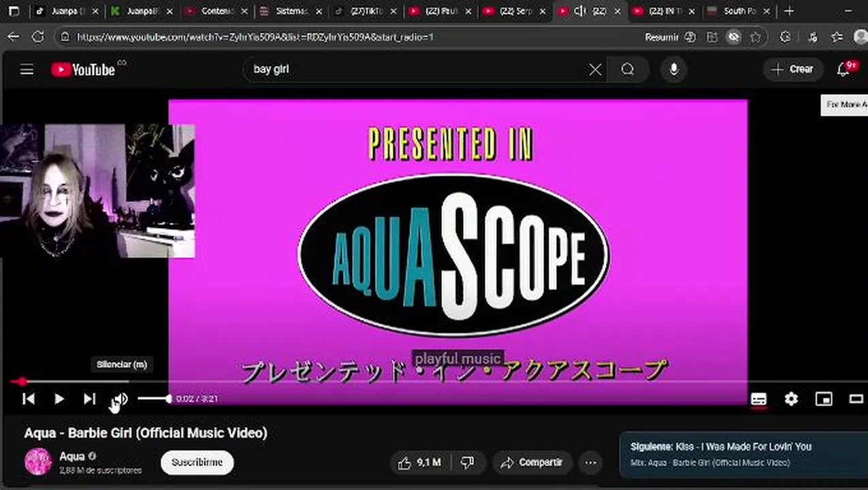This screenshot has height=490, width=868.
Task: Open the three-dot more actions menu
Action: coord(590,463)
